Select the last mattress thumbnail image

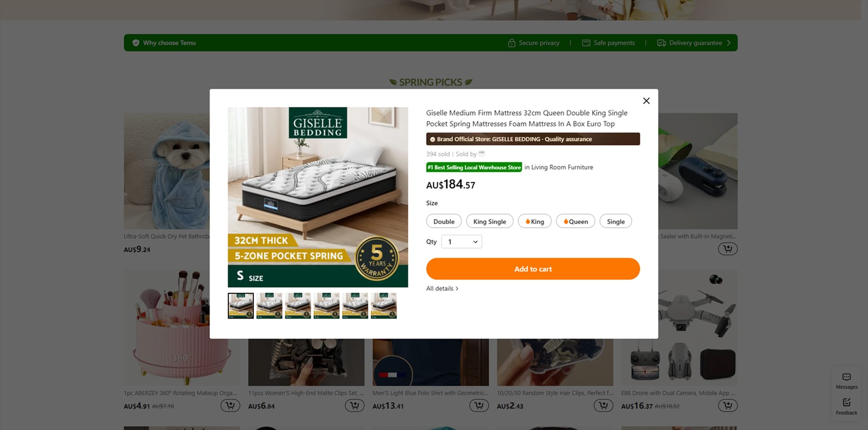pos(384,306)
